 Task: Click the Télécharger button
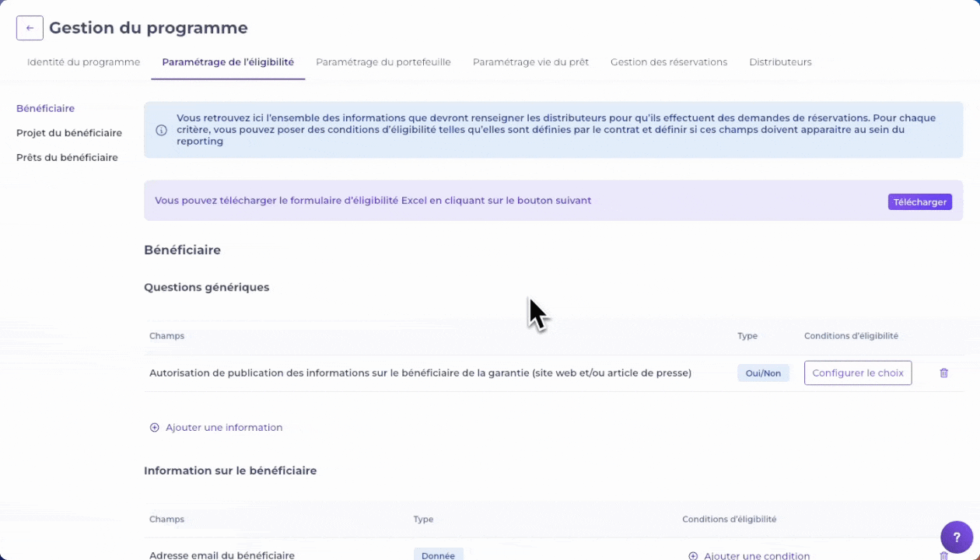pos(920,201)
